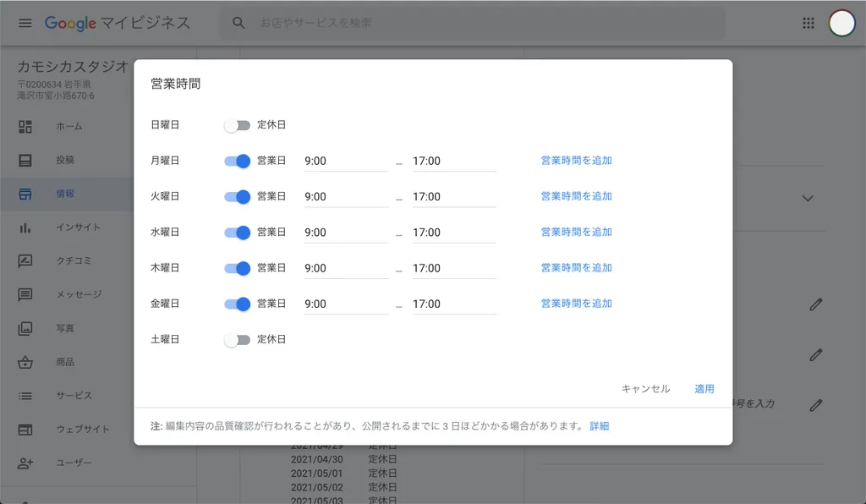Toggle 火曜日 business day switch
Image resolution: width=866 pixels, height=504 pixels.
tap(238, 197)
